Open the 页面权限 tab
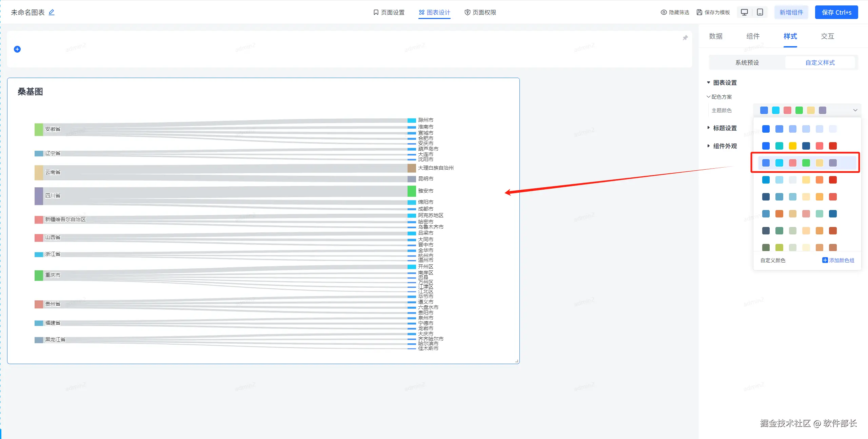The width and height of the screenshot is (868, 439). (480, 12)
